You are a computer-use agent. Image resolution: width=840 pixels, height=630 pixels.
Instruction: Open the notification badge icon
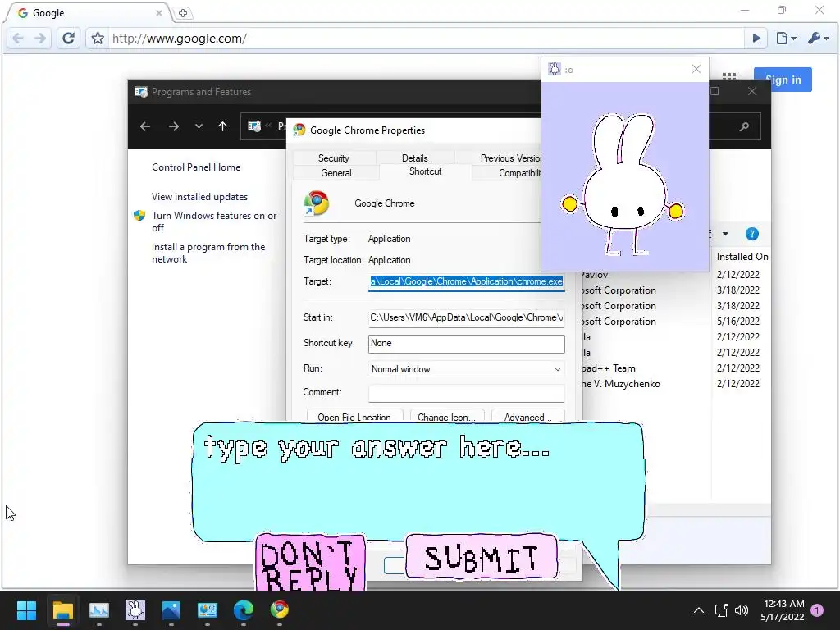click(x=817, y=610)
